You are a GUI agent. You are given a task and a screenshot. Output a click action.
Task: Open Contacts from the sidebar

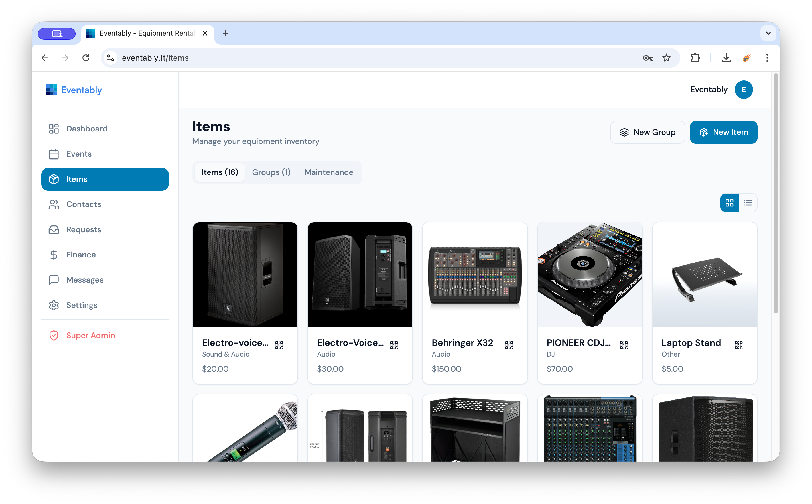click(105, 204)
